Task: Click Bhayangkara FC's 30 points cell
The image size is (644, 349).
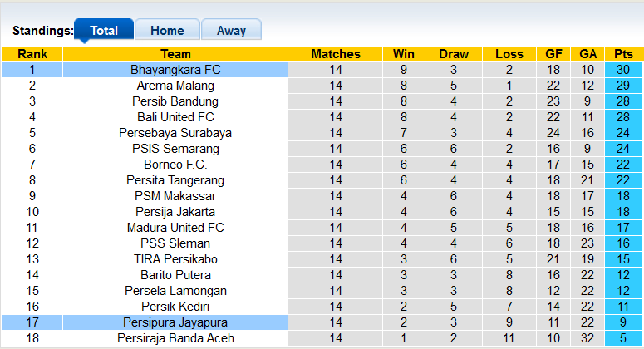Action: click(622, 70)
